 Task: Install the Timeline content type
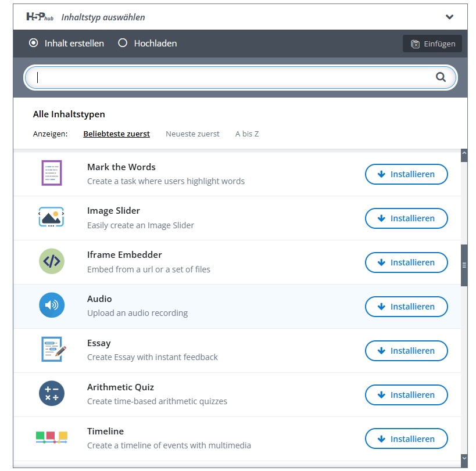point(406,439)
